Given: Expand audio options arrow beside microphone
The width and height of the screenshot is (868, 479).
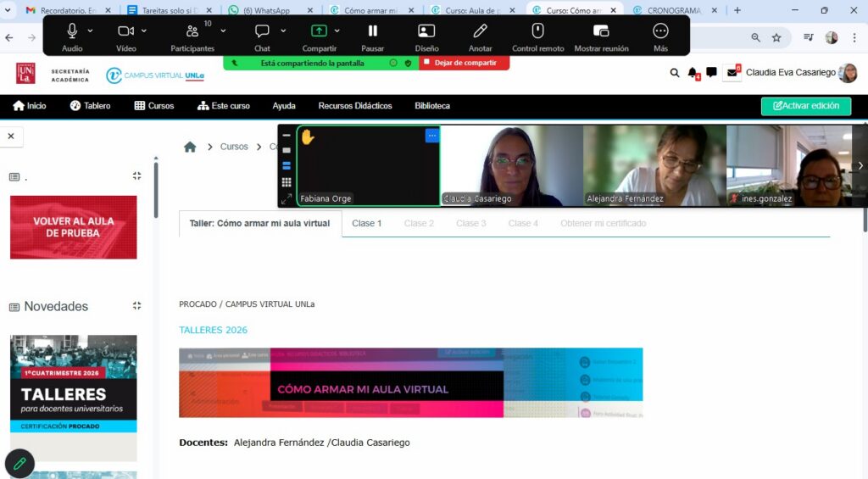Looking at the screenshot, I should coord(91,31).
